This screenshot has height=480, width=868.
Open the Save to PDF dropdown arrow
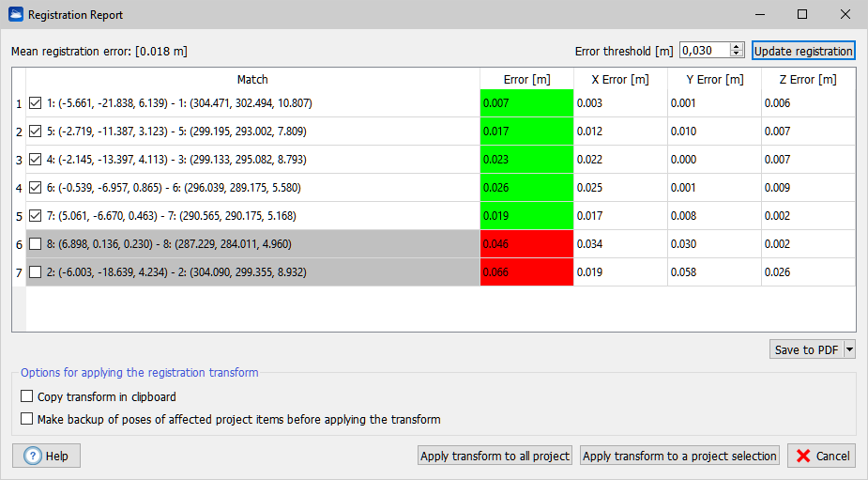pyautogui.click(x=849, y=349)
